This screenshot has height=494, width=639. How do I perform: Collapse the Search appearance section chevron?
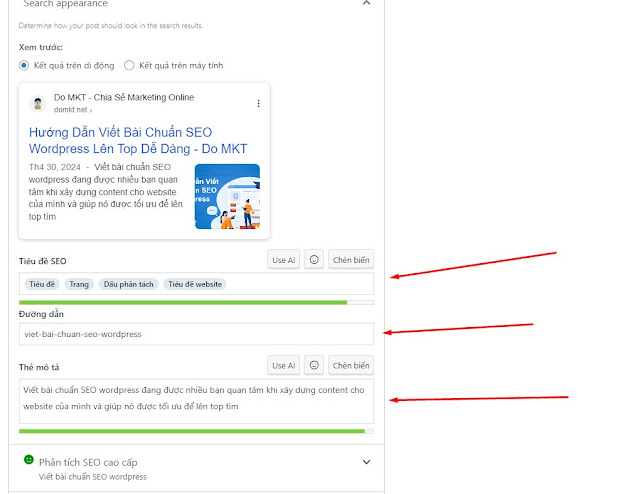coord(366,3)
